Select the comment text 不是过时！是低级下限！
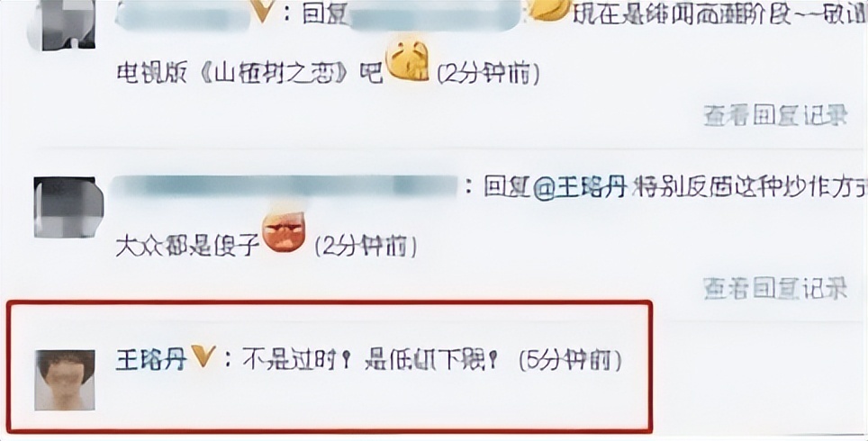 pos(370,361)
